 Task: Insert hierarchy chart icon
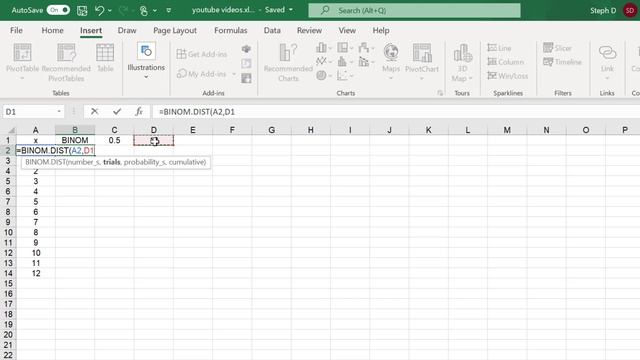coord(342,48)
